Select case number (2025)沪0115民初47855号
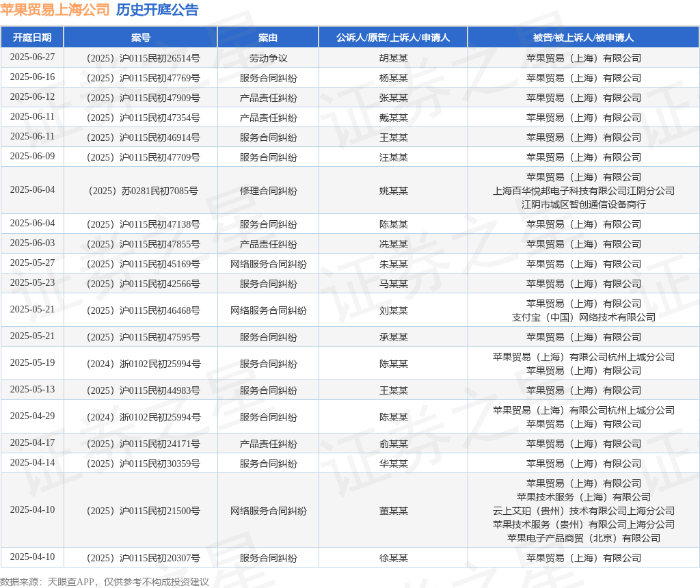 [x=144, y=244]
